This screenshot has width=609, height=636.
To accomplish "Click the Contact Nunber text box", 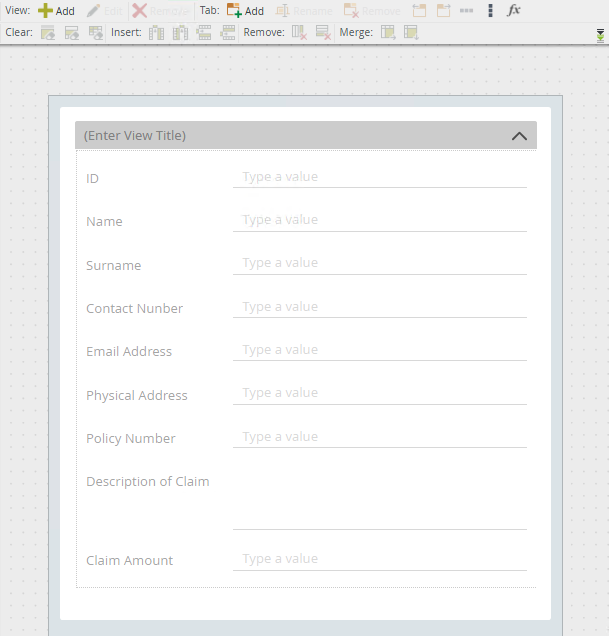I will tap(380, 307).
